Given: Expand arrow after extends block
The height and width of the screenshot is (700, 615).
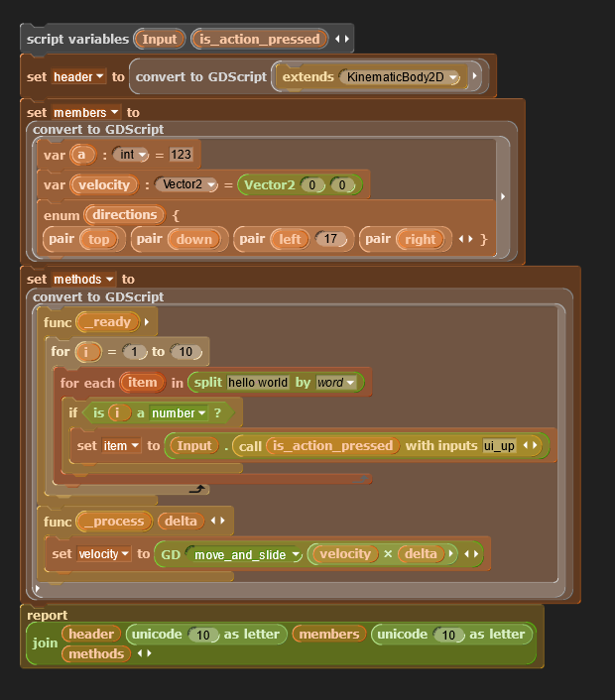Looking at the screenshot, I should click(x=475, y=76).
